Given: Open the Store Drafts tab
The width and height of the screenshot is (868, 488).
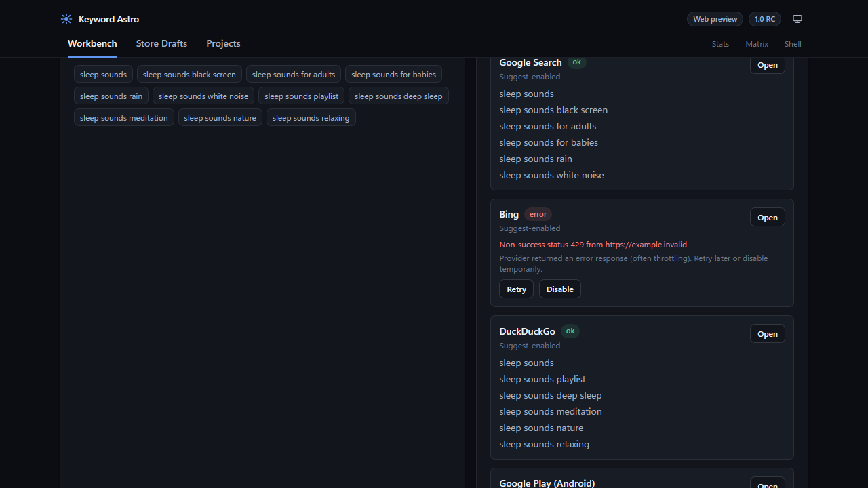Looking at the screenshot, I should (x=161, y=43).
